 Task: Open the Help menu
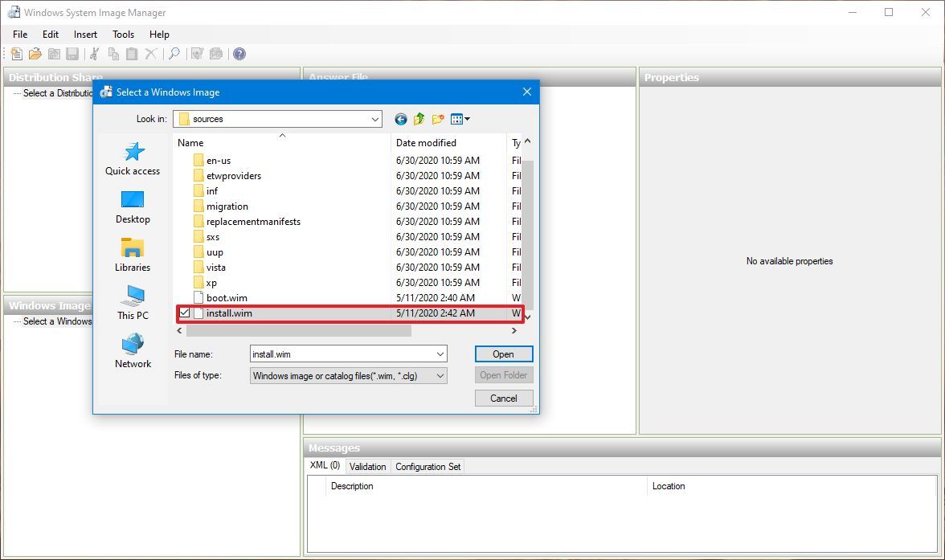coord(159,35)
